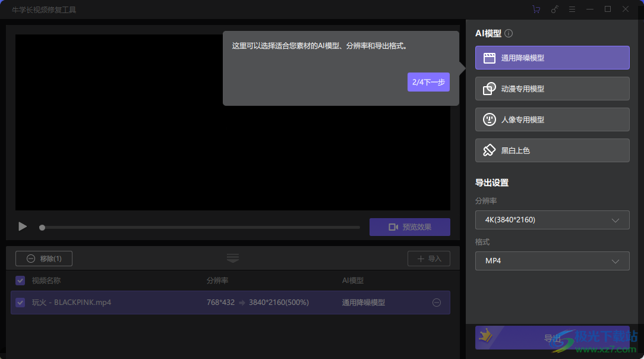Uncheck the 玩火 - BLACKPINK.mp4 checkbox
Viewport: 644px width, 359px height.
coord(20,303)
